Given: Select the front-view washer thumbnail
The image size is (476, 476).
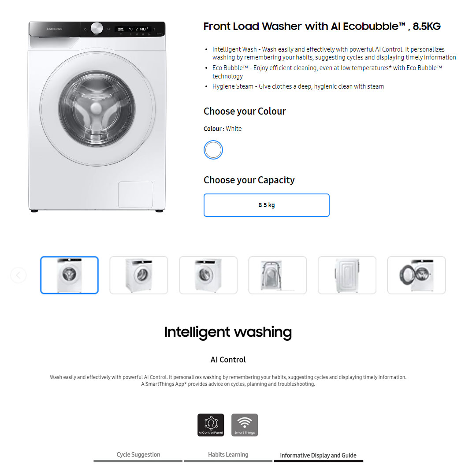Looking at the screenshot, I should pyautogui.click(x=69, y=275).
